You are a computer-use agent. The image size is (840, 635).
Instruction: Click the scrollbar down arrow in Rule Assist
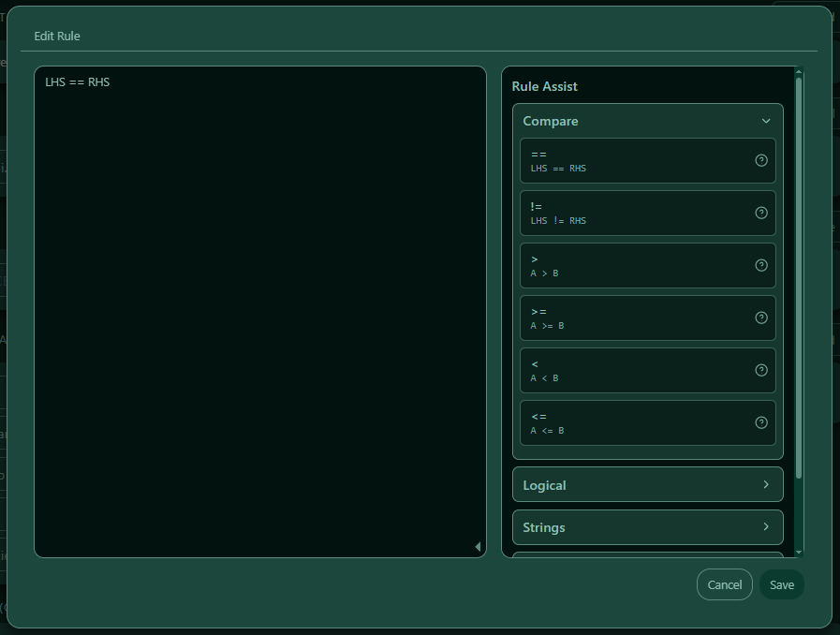[799, 552]
